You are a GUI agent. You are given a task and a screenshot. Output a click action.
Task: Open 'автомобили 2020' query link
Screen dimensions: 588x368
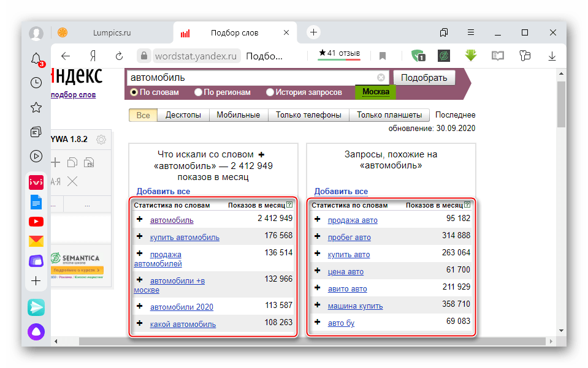[181, 307]
